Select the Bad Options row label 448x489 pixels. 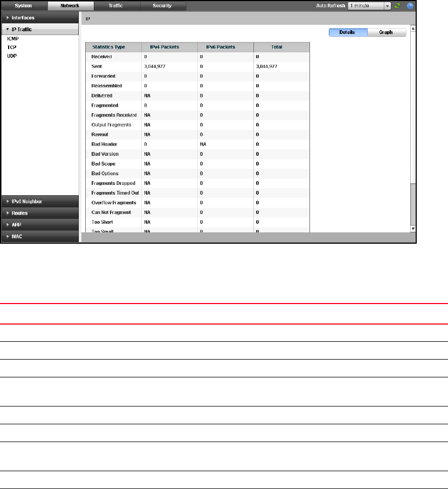pyautogui.click(x=105, y=174)
